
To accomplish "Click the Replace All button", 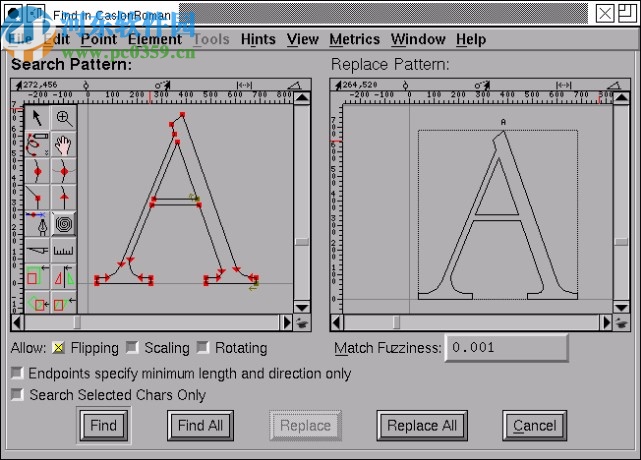I will (x=422, y=426).
